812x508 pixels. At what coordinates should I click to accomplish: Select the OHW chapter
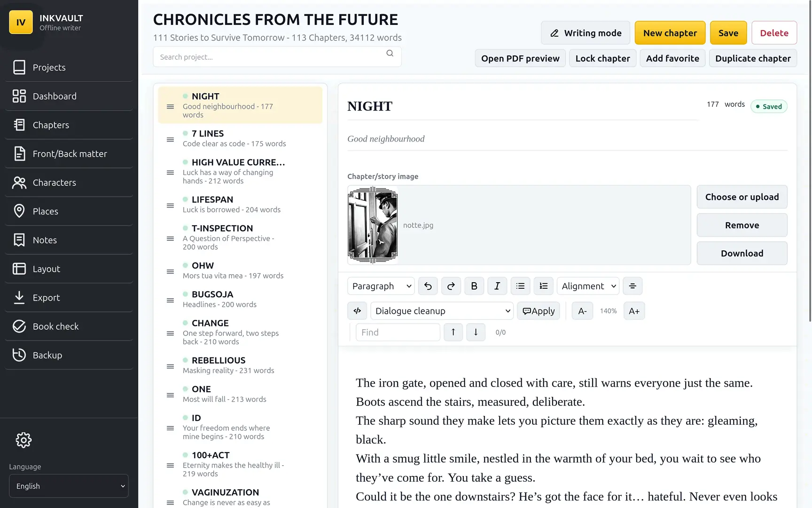tap(240, 270)
